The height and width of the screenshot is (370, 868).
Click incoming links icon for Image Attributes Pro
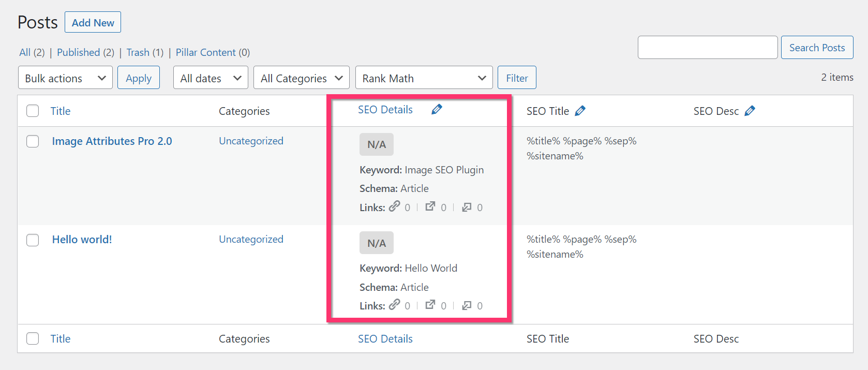click(467, 207)
